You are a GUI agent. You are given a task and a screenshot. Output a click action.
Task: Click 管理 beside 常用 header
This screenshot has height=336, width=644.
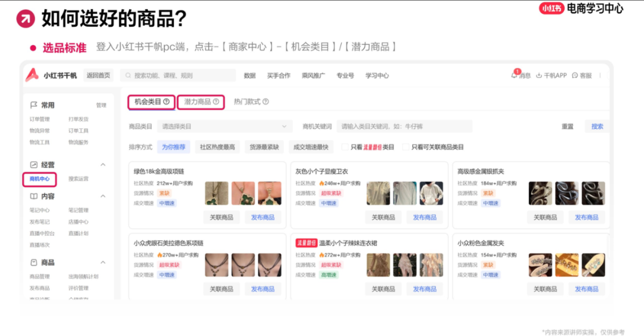click(x=101, y=105)
